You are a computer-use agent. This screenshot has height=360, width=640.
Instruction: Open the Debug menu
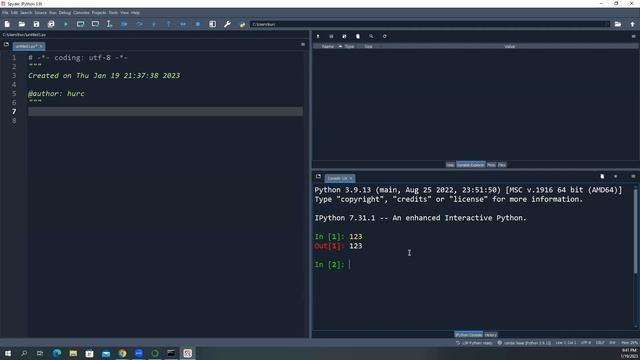[65, 13]
